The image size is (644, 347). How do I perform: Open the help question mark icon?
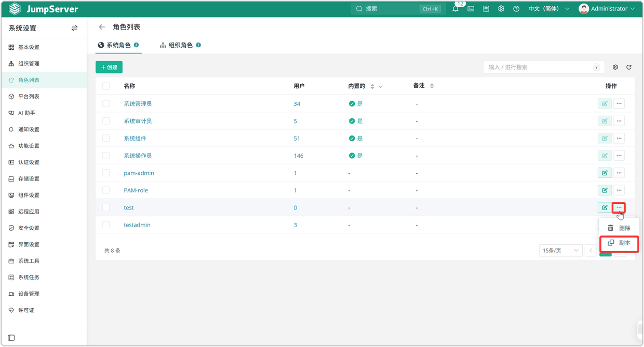pos(516,9)
